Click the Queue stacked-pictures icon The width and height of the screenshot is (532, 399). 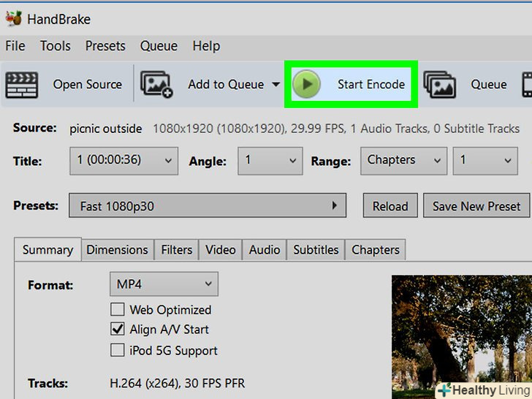439,85
